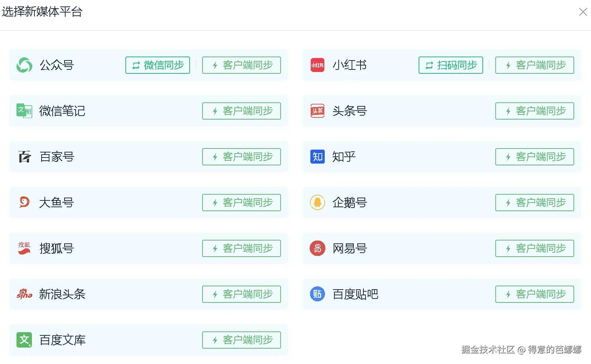The height and width of the screenshot is (364, 591).
Task: Click 客户端同步 for 百度文库
Action: point(242,340)
